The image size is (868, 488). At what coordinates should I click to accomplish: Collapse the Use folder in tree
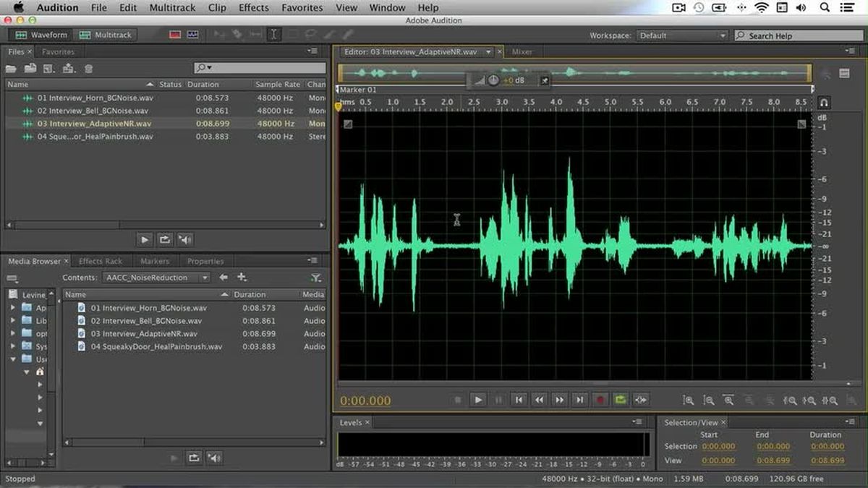[12, 359]
